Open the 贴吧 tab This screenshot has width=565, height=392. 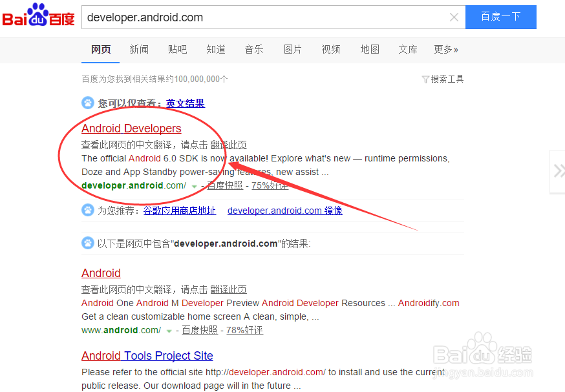coord(177,49)
